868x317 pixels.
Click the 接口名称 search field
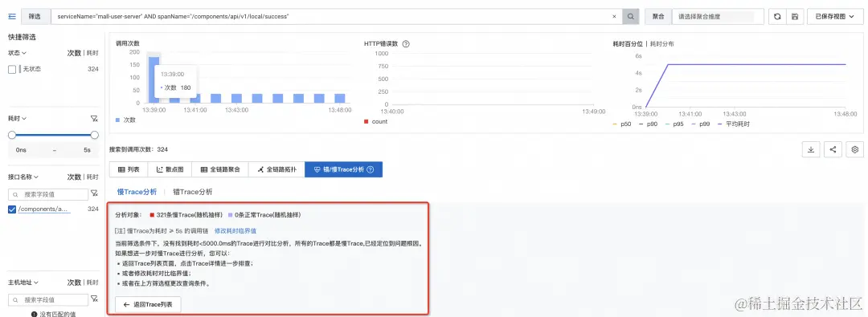point(48,194)
